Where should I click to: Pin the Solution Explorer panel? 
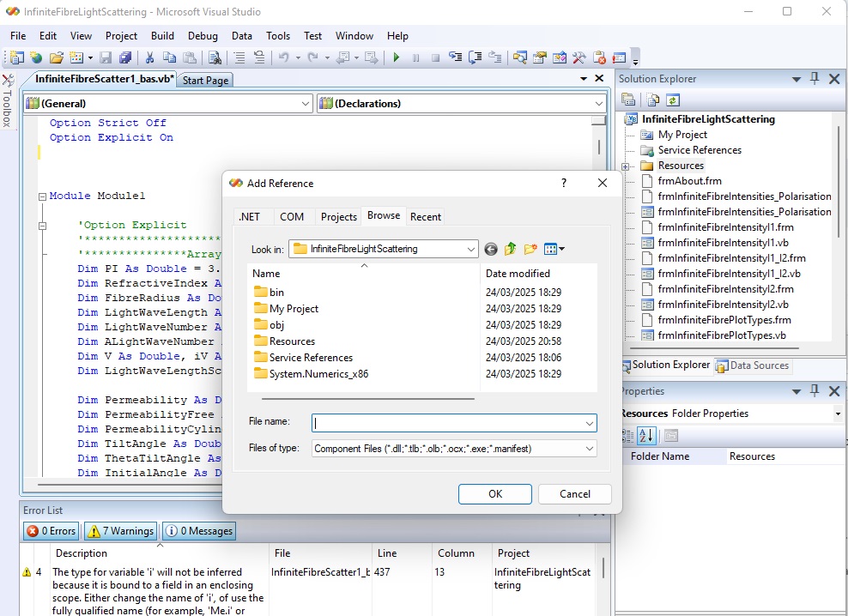[815, 79]
